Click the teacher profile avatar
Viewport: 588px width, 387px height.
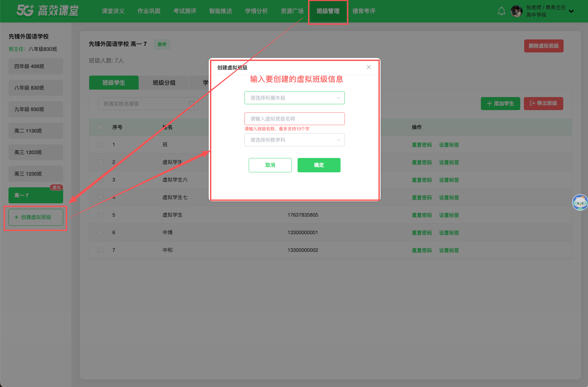(x=517, y=11)
